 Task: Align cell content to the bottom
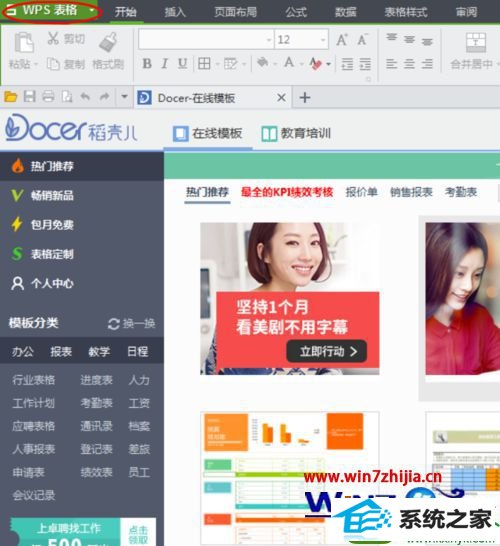(427, 42)
